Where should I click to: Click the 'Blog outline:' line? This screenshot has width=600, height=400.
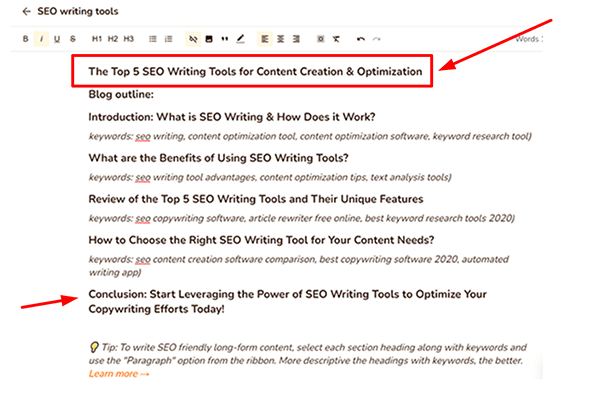[121, 94]
